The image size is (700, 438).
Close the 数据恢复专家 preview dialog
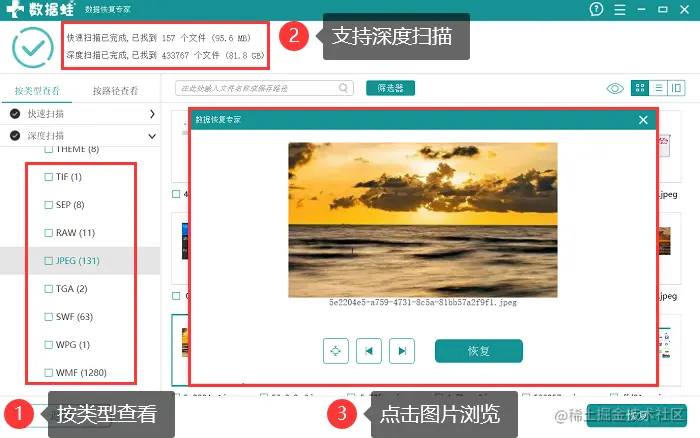click(643, 120)
